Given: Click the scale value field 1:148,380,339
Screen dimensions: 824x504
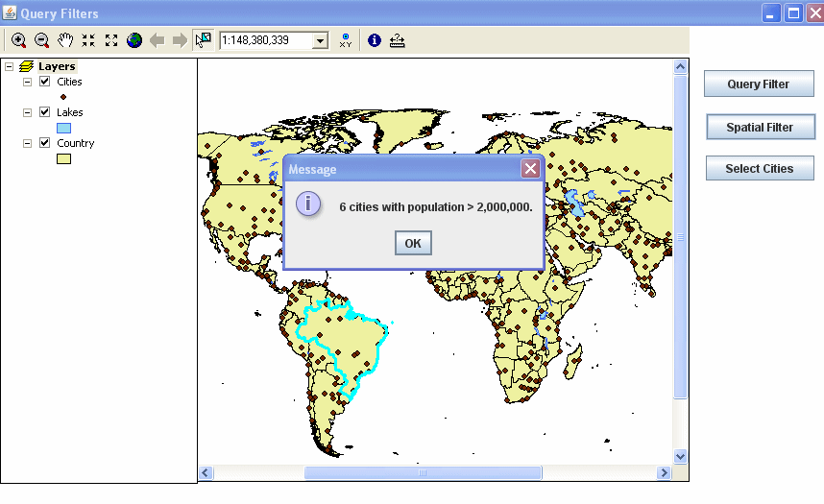Looking at the screenshot, I should click(266, 40).
